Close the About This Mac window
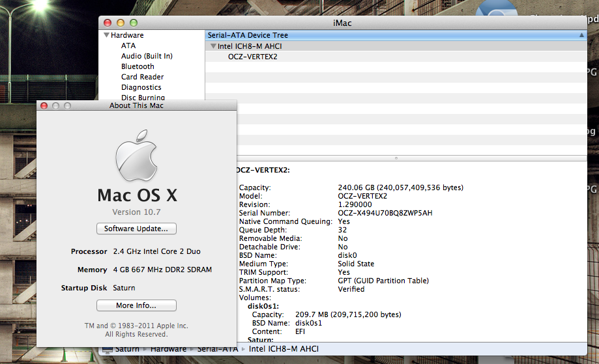 (x=44, y=105)
